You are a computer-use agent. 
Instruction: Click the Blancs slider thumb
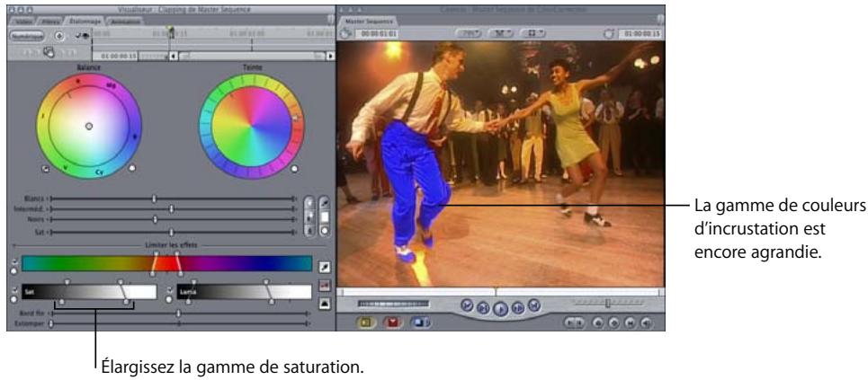click(x=155, y=199)
